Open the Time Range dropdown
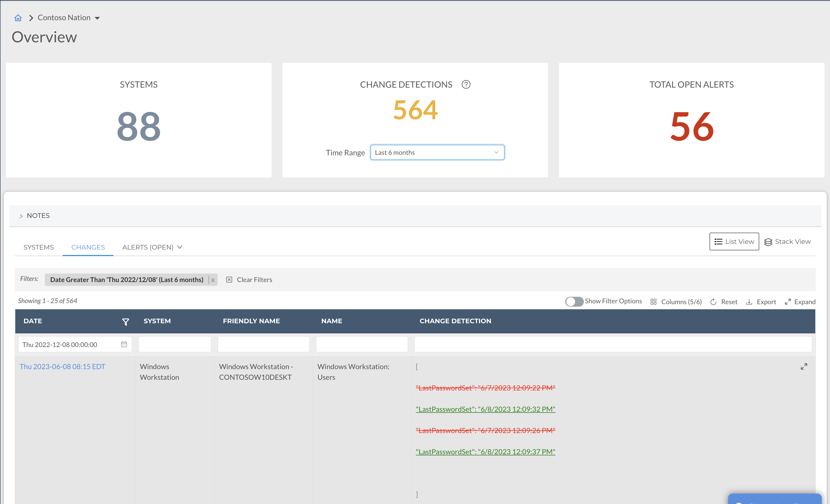830x504 pixels. click(437, 153)
